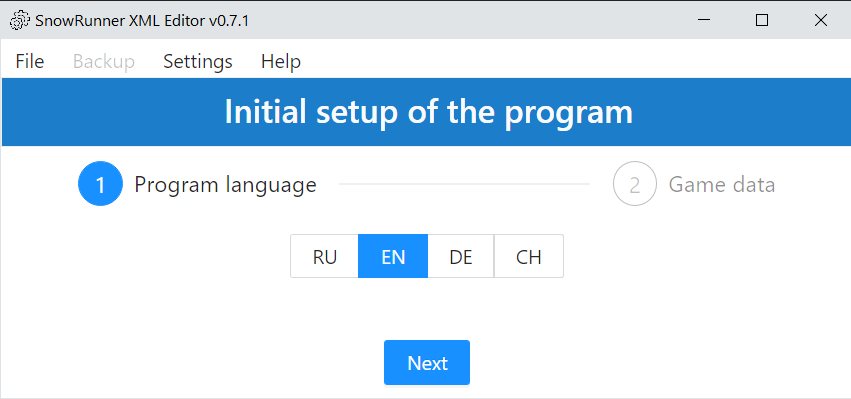Close the SnowRunner XML Editor window
This screenshot has height=399, width=851.
(x=820, y=20)
